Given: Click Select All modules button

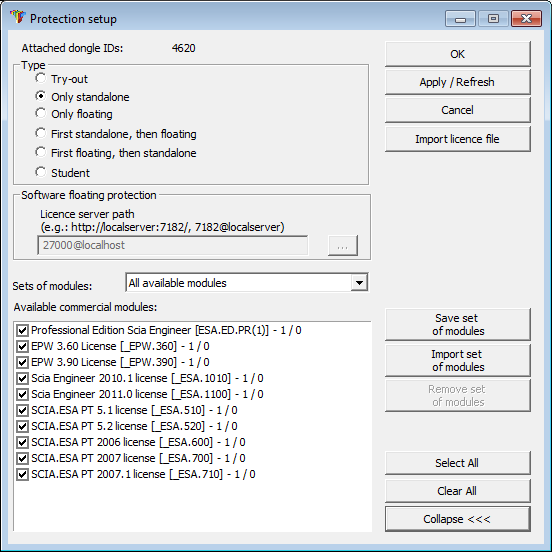Looking at the screenshot, I should tap(458, 463).
